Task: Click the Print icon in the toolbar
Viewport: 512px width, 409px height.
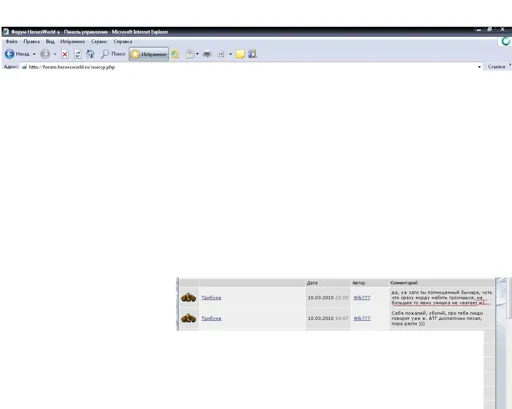Action: click(207, 54)
